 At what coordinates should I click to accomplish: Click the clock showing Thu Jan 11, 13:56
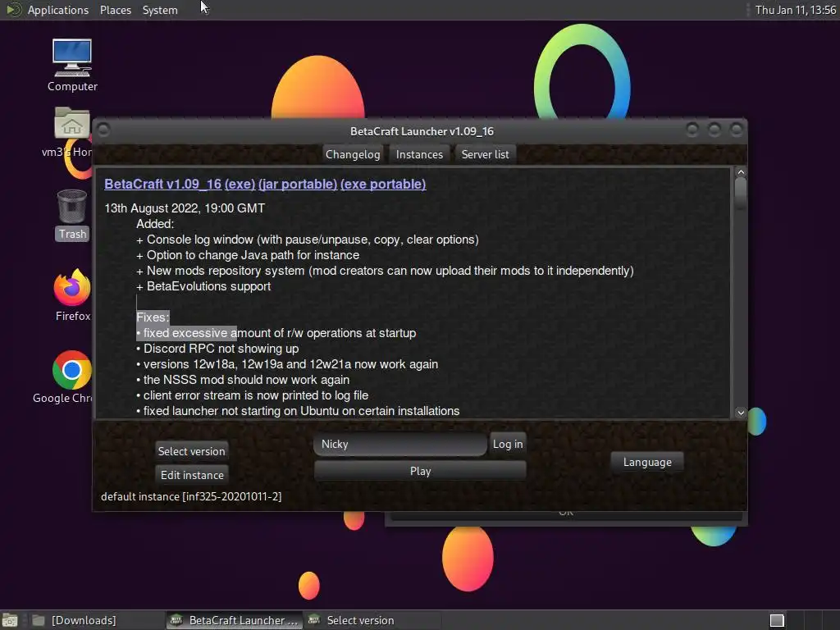point(795,10)
